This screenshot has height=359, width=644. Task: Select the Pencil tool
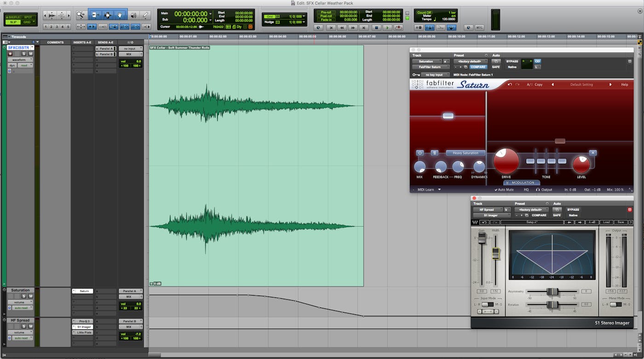(x=146, y=15)
